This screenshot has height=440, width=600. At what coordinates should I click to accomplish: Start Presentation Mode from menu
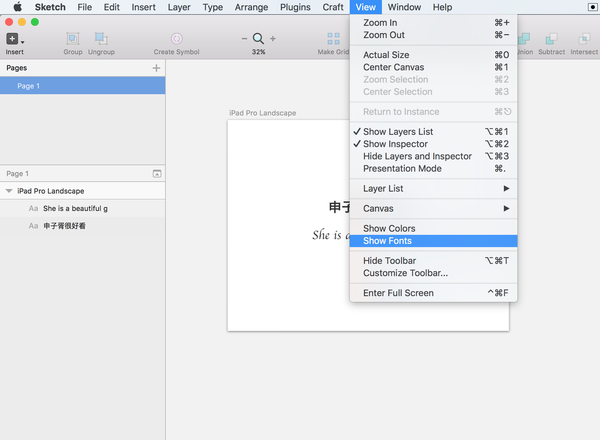434,168
